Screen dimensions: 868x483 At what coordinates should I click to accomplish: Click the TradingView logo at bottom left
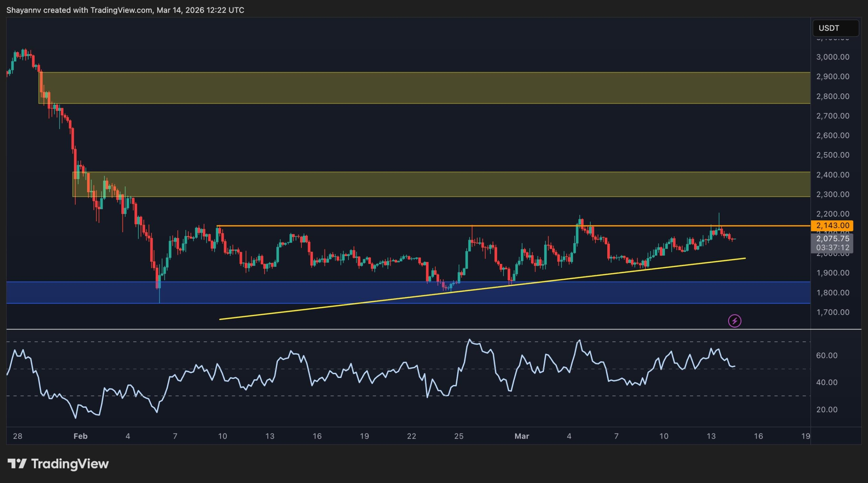pos(58,463)
